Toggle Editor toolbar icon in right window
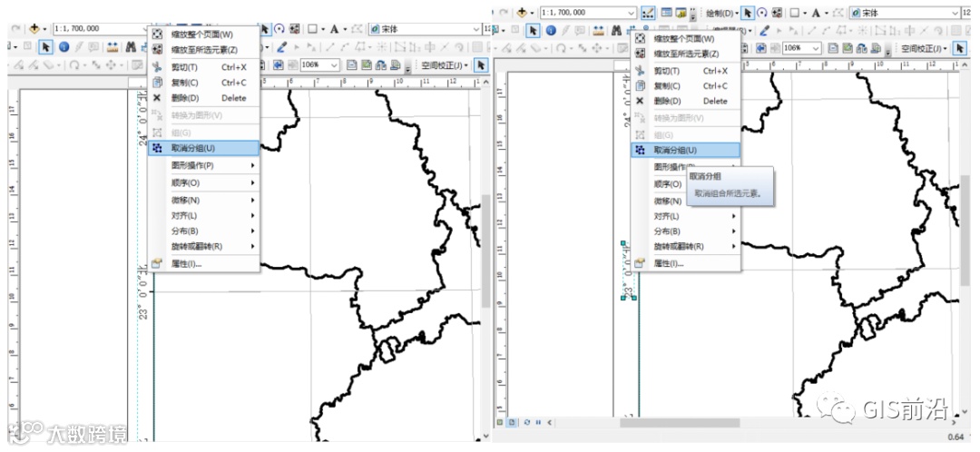 point(648,13)
